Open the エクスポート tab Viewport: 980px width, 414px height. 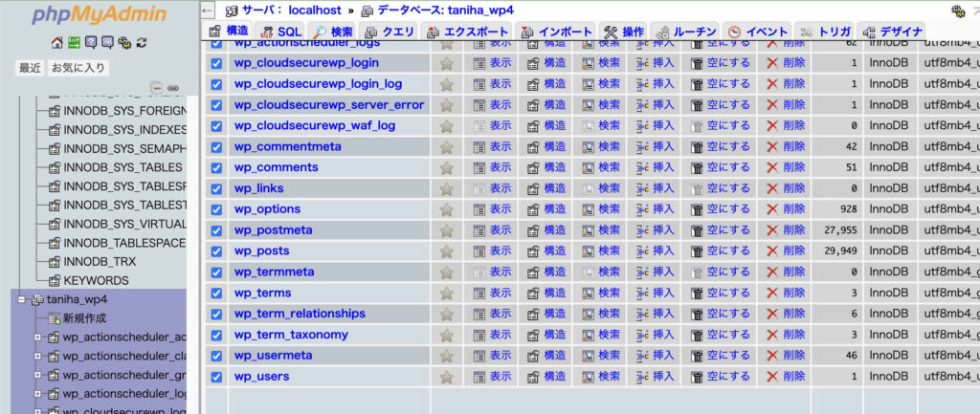(x=466, y=32)
